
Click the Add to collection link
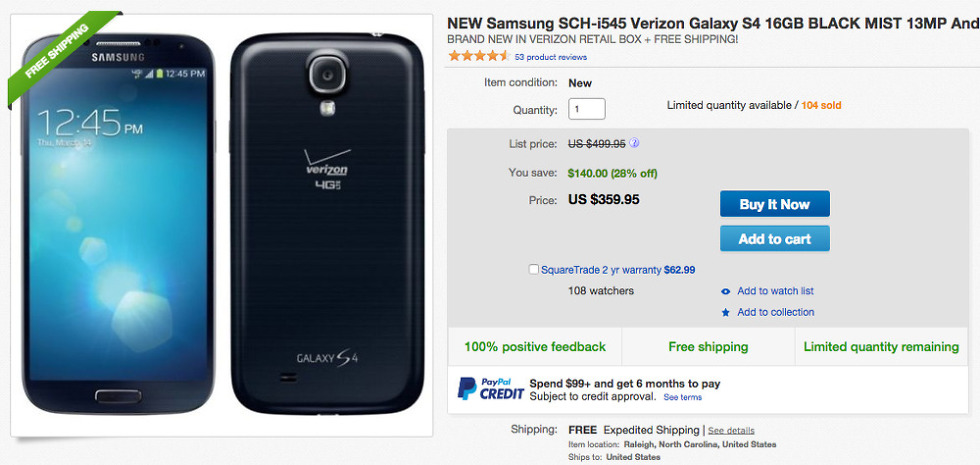pos(775,313)
